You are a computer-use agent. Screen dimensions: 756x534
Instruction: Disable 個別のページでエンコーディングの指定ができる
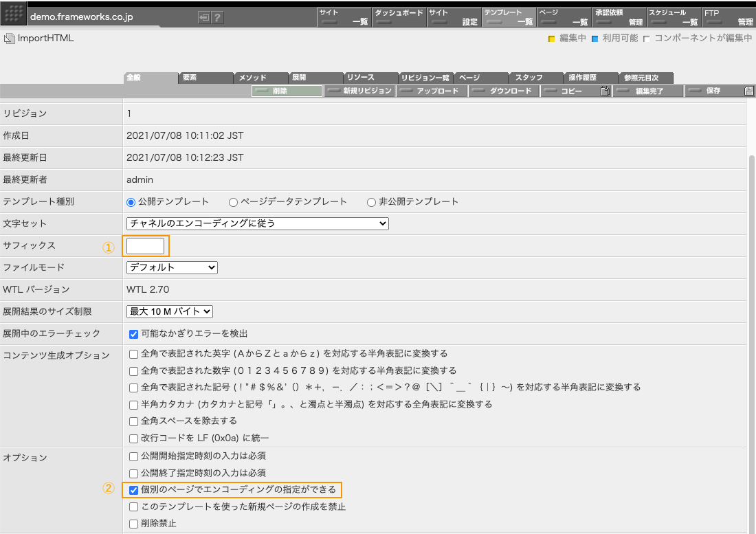pyautogui.click(x=133, y=491)
